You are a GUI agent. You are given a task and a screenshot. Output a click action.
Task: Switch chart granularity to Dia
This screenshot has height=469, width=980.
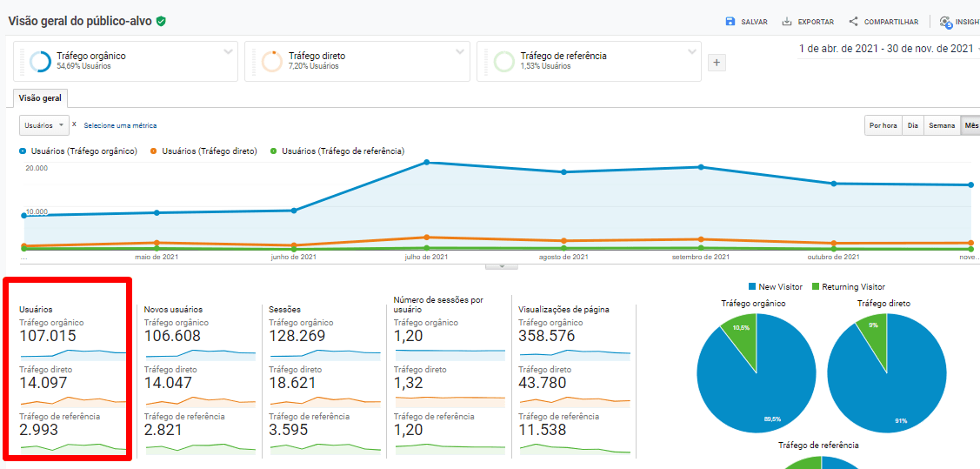click(x=912, y=125)
